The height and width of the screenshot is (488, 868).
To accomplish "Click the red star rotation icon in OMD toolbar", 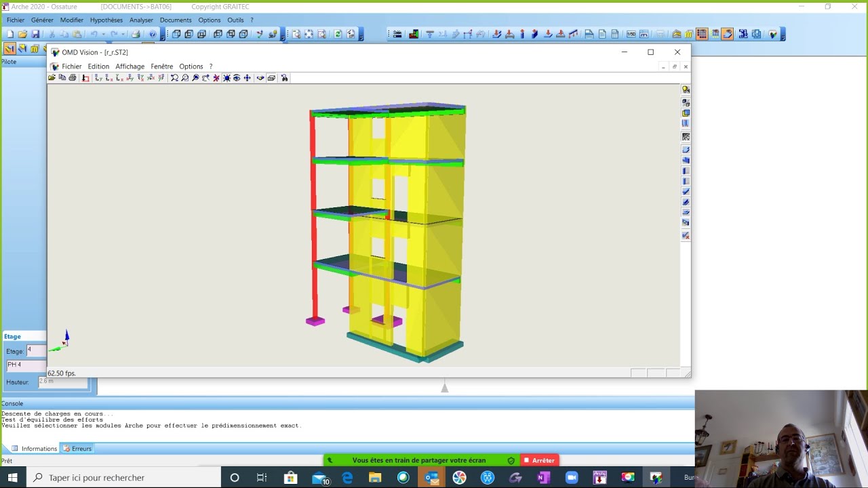I will [216, 78].
